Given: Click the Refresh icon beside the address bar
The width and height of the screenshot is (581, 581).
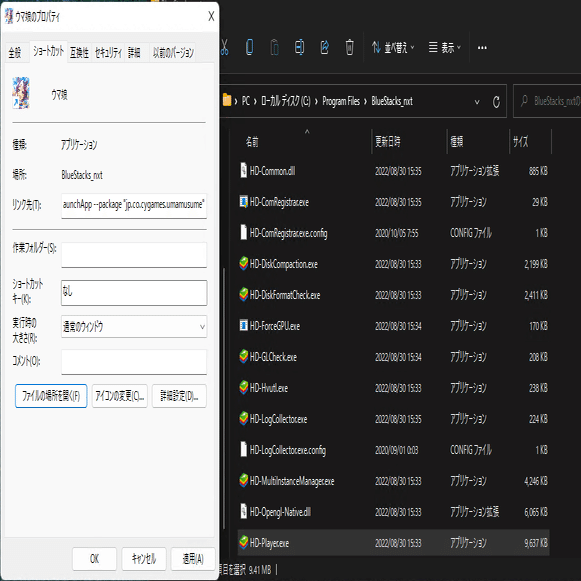Looking at the screenshot, I should point(496,102).
